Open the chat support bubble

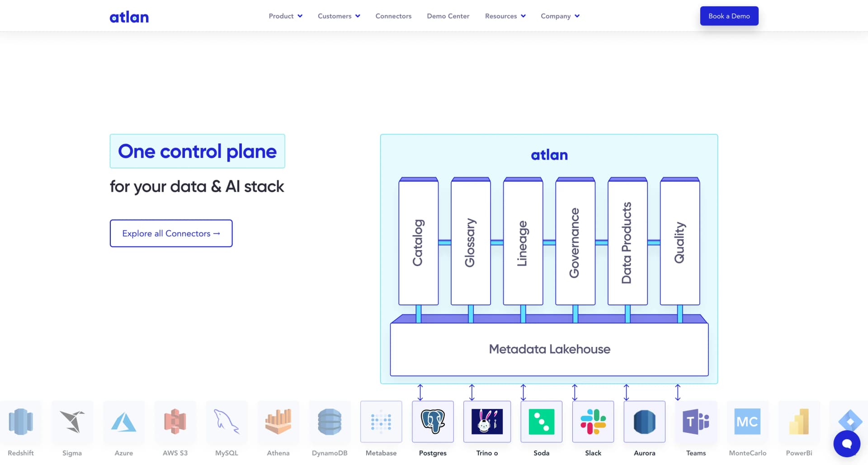[847, 444]
